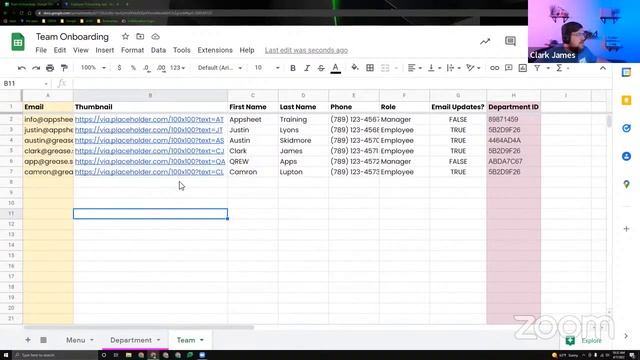Screen dimensions: 640x360
Task: Open Maps in side panel
Action: [626, 184]
